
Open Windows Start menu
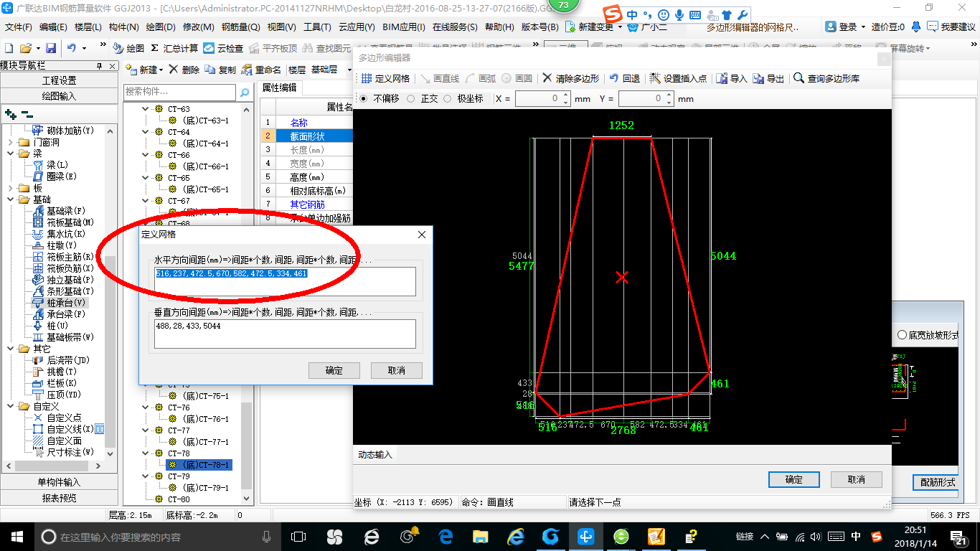tap(17, 536)
